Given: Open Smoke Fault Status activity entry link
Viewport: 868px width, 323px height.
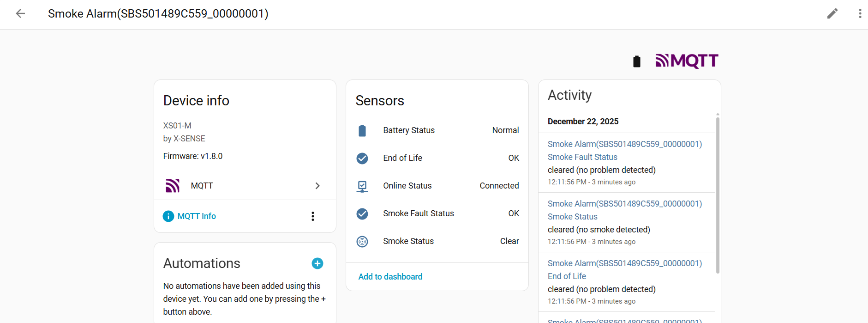Looking at the screenshot, I should click(x=582, y=157).
